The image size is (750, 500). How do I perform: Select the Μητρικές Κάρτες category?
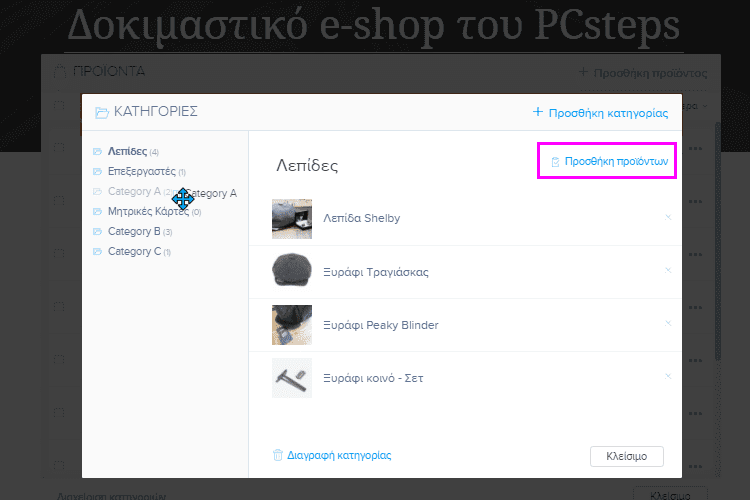coord(148,211)
